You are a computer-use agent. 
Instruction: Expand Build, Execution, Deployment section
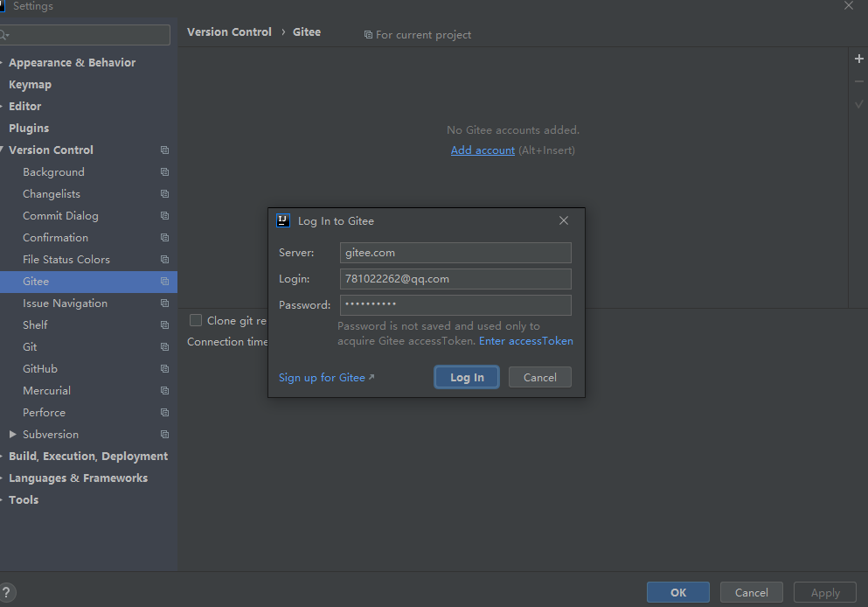click(x=2, y=457)
